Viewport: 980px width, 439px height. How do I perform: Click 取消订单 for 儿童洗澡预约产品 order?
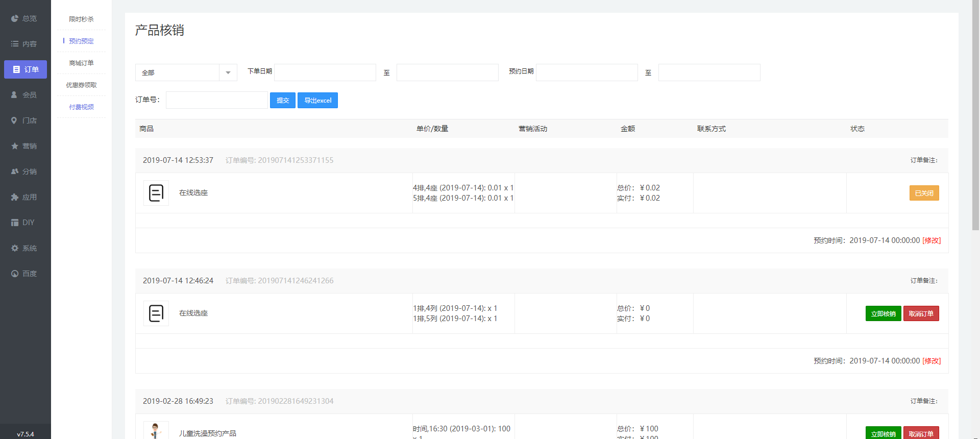921,433
